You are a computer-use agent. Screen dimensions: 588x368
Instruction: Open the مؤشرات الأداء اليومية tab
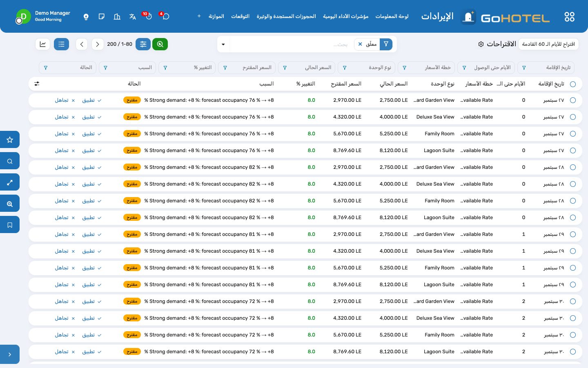tap(345, 16)
